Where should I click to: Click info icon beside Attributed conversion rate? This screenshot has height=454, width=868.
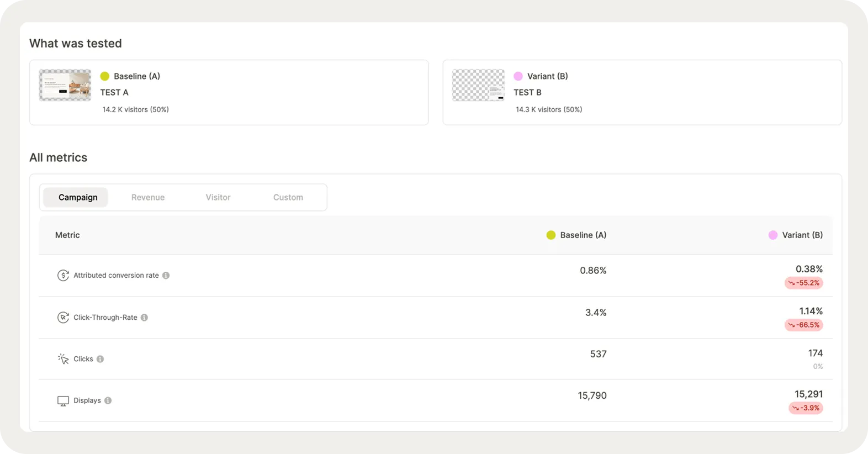click(166, 275)
